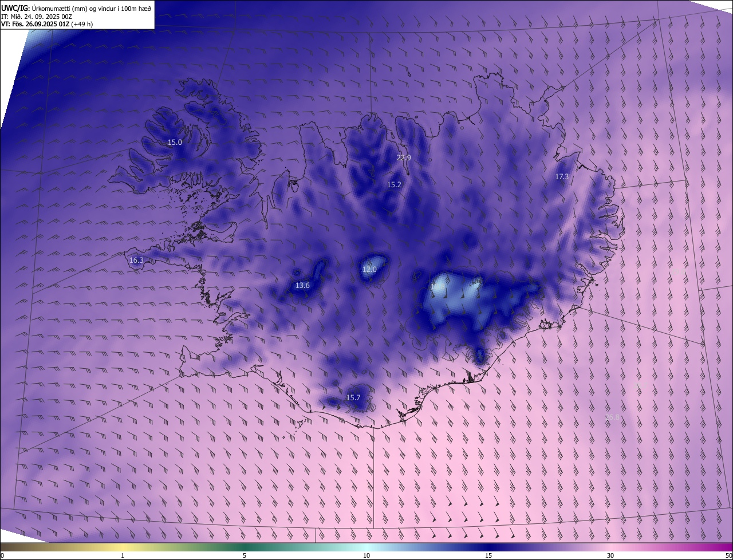
Task: Click the 16.3 value on the western peninsula
Action: click(136, 260)
